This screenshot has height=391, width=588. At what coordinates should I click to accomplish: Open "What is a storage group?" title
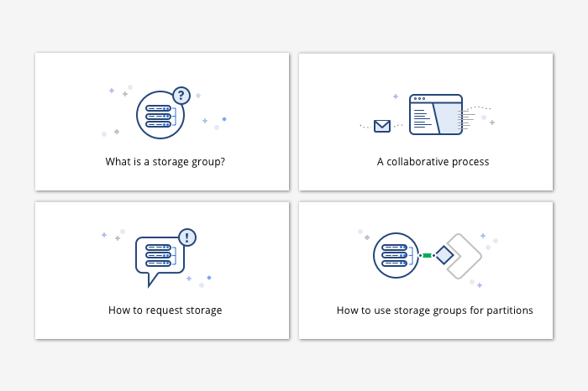click(165, 162)
